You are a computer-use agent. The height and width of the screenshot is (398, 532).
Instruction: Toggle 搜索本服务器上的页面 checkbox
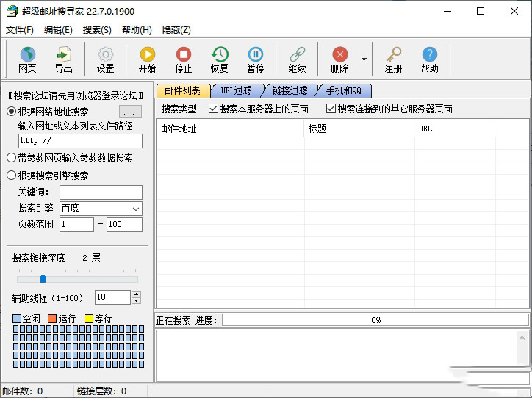pyautogui.click(x=214, y=109)
